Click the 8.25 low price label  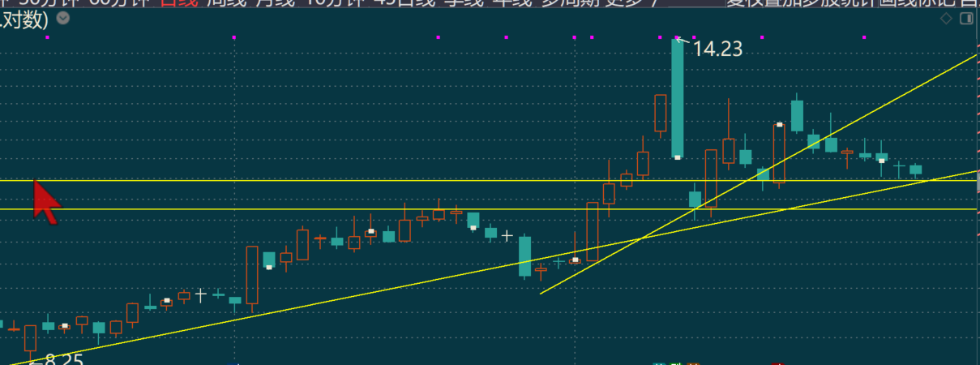(62, 359)
